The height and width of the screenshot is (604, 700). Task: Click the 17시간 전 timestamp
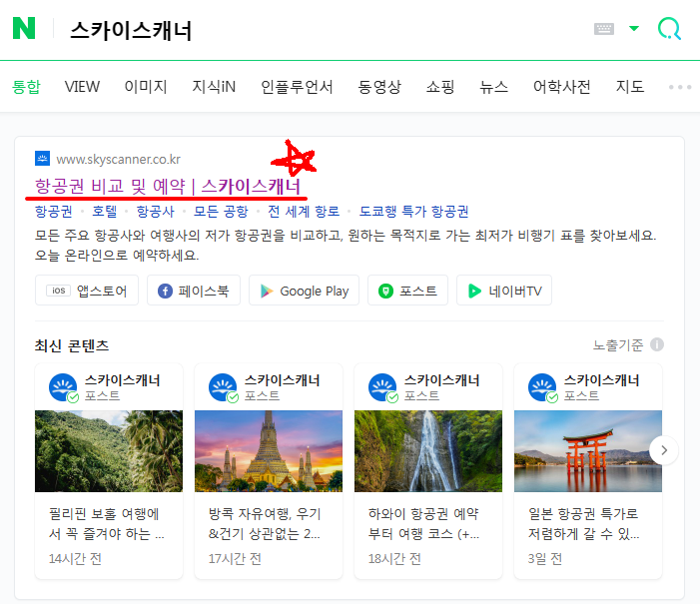coord(235,558)
